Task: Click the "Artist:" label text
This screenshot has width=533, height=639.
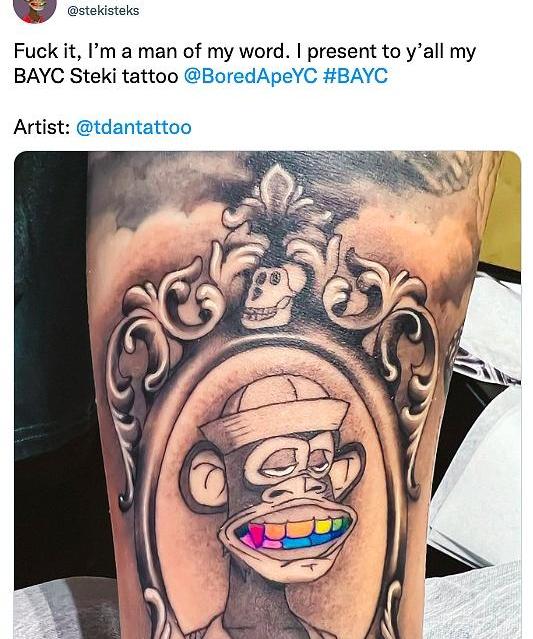Action: (42, 127)
